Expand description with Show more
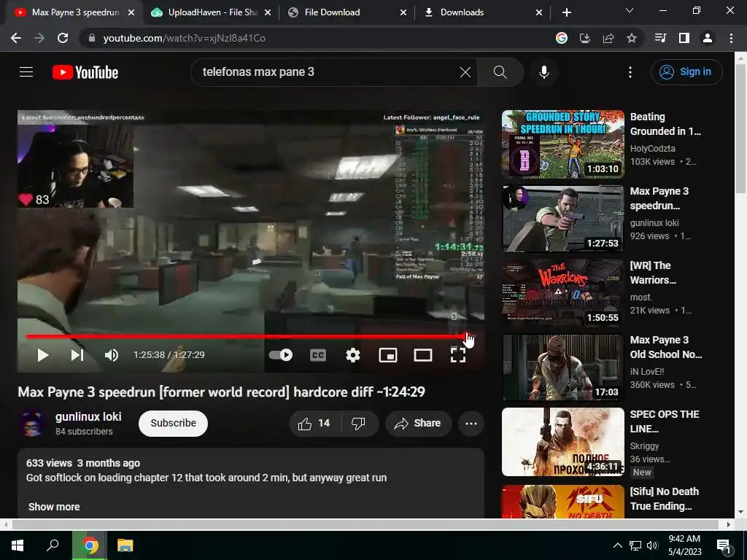The image size is (747, 560). pyautogui.click(x=54, y=507)
